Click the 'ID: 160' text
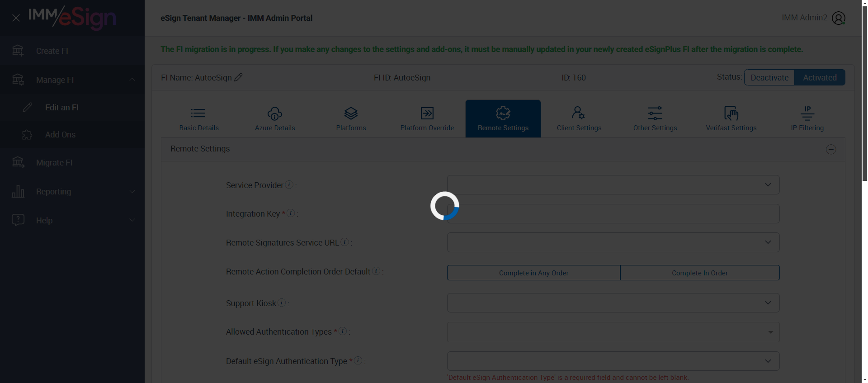 tap(574, 77)
